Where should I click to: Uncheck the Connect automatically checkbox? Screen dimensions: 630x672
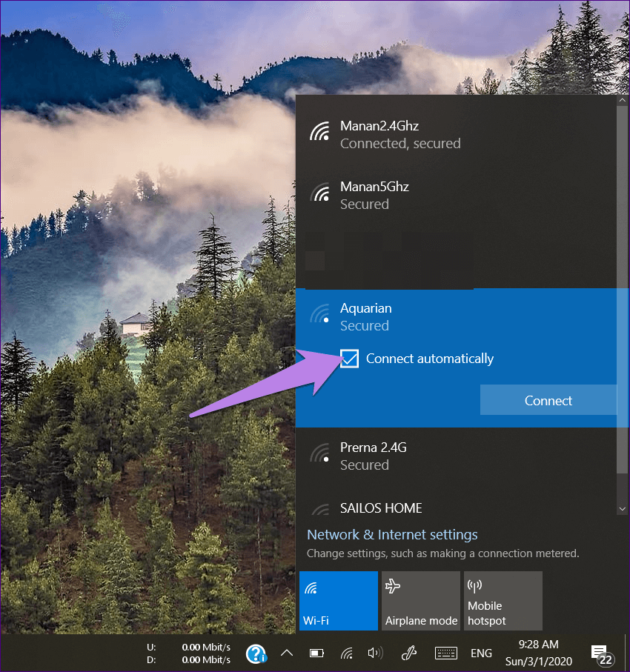pos(350,359)
